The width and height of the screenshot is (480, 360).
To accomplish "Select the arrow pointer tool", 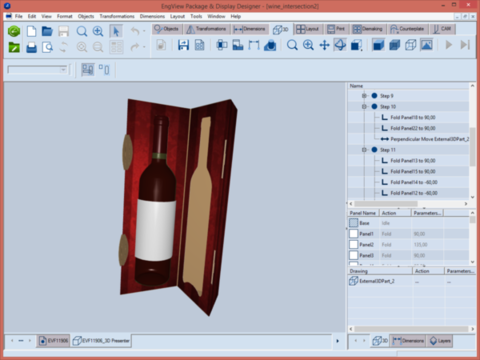I will pyautogui.click(x=116, y=31).
